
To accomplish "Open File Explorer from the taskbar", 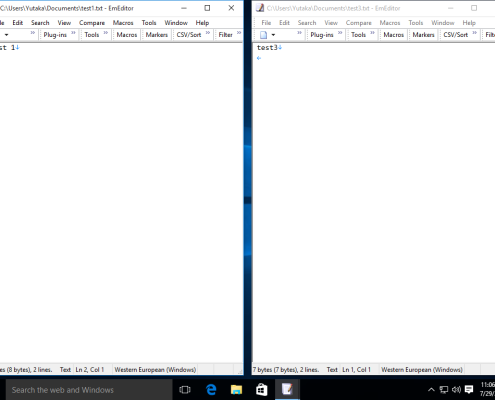I will [x=236, y=389].
